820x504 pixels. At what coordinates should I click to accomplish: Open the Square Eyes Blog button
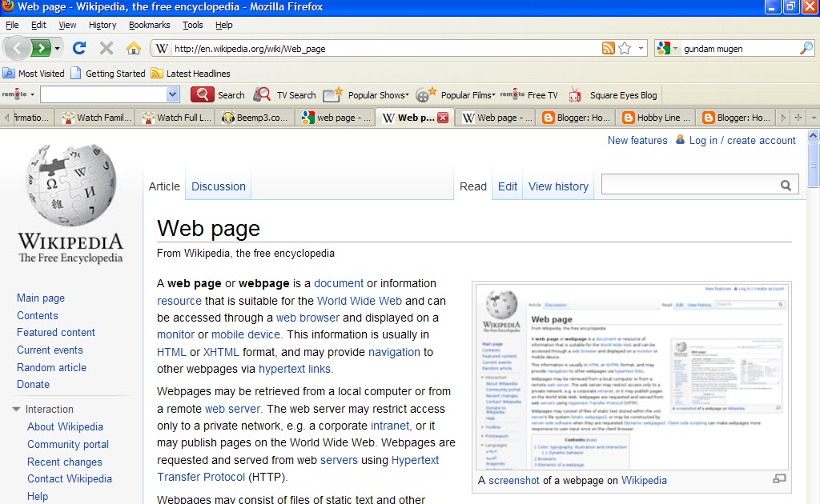click(x=613, y=94)
